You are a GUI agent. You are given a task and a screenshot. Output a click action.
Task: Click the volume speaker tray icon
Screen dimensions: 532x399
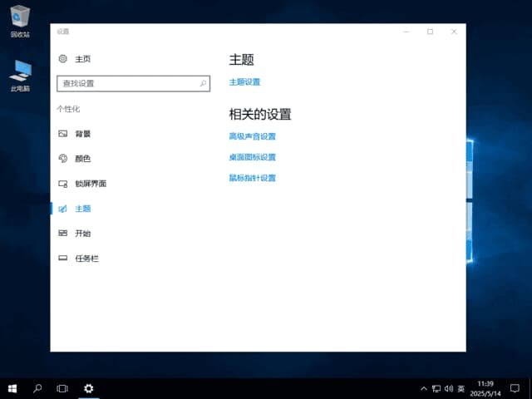[x=449, y=388]
